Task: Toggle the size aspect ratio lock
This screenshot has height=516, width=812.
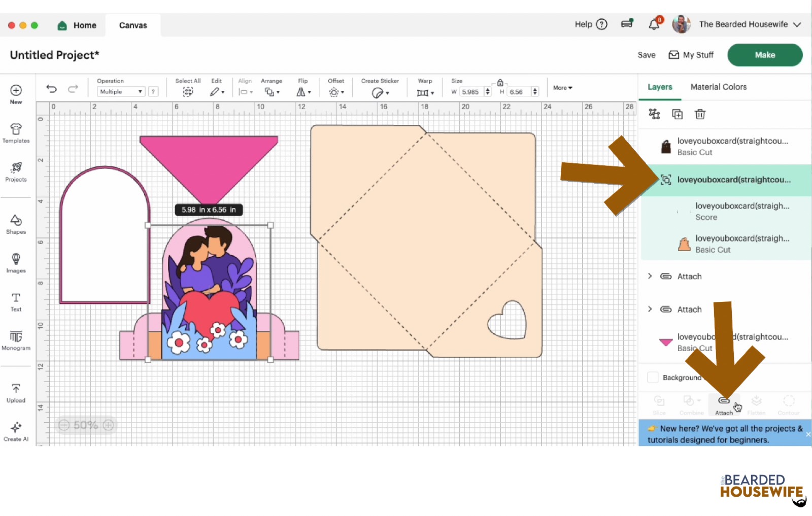Action: 500,83
